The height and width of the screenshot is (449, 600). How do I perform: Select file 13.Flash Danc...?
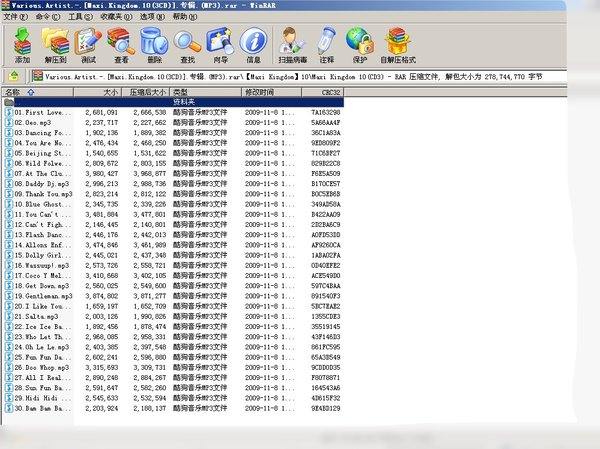tap(173, 235)
